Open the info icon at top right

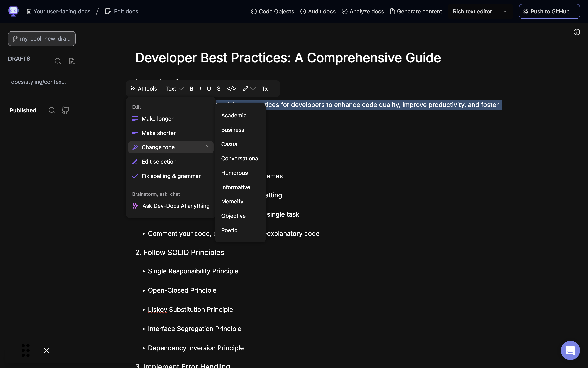[x=576, y=32]
